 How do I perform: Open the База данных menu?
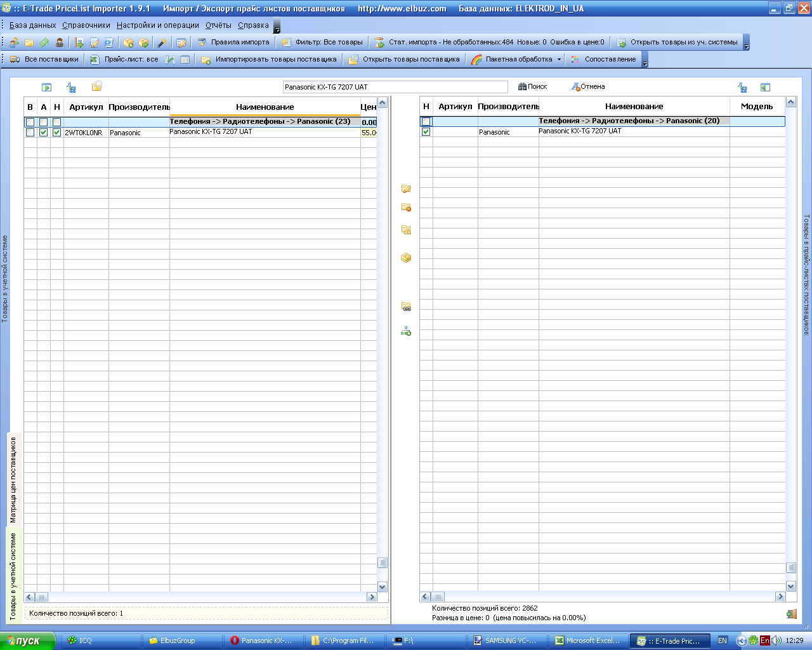pyautogui.click(x=33, y=25)
